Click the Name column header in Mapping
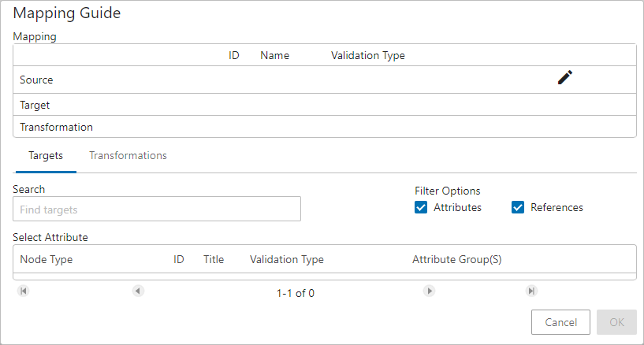This screenshot has width=644, height=345. (x=275, y=55)
